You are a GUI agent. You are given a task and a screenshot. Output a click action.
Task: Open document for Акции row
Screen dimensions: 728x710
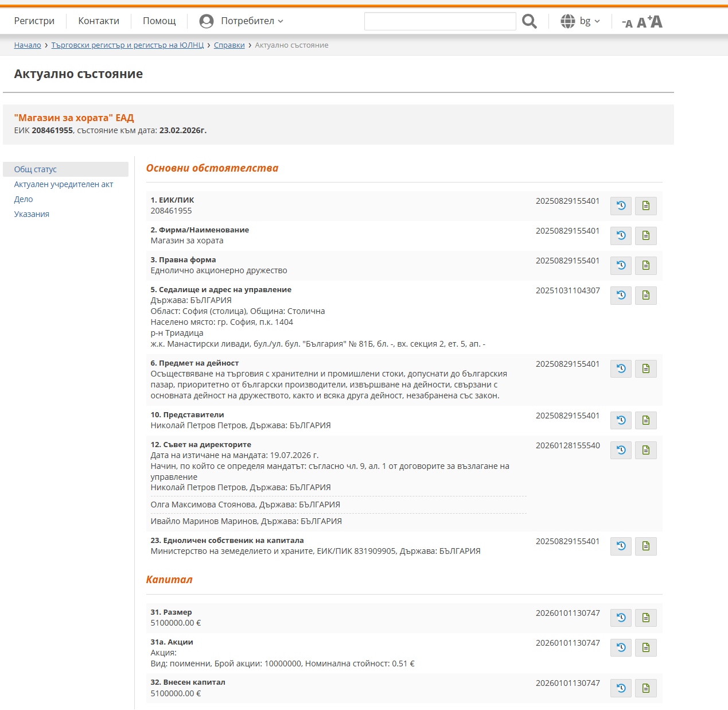(646, 648)
